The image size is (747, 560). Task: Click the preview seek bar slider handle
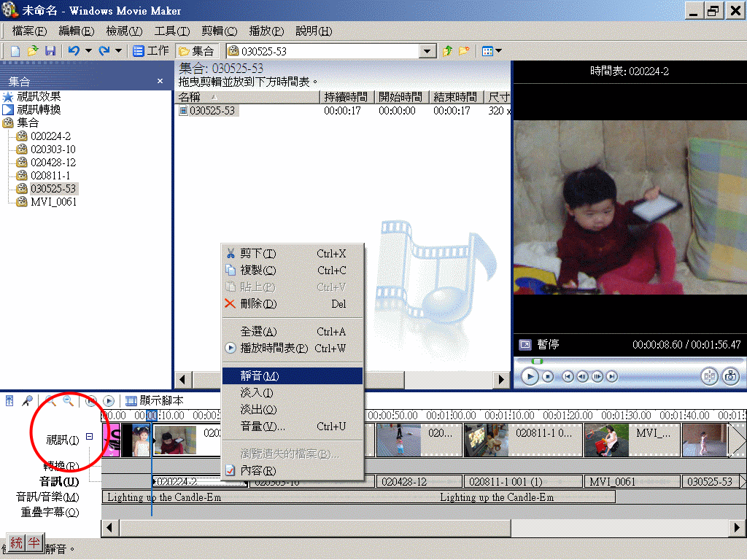[x=537, y=361]
